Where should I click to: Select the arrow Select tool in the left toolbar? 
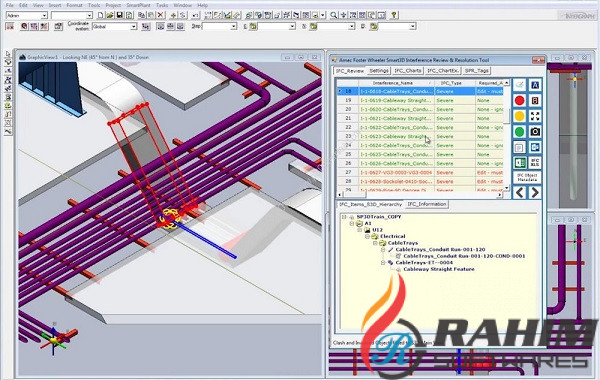[8, 54]
